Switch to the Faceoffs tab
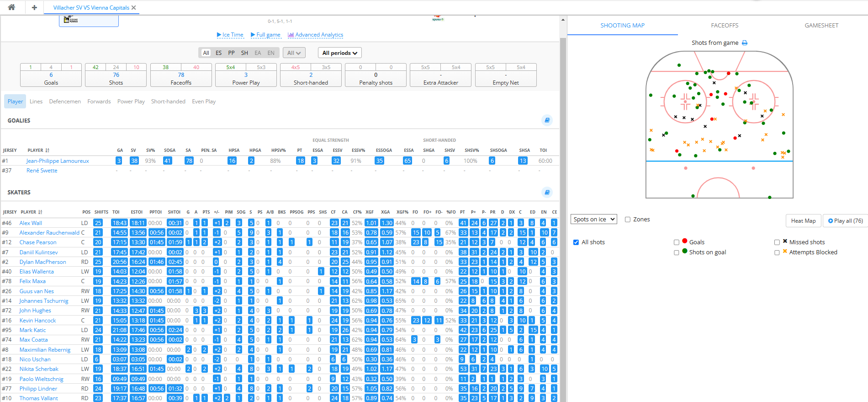 click(x=725, y=26)
